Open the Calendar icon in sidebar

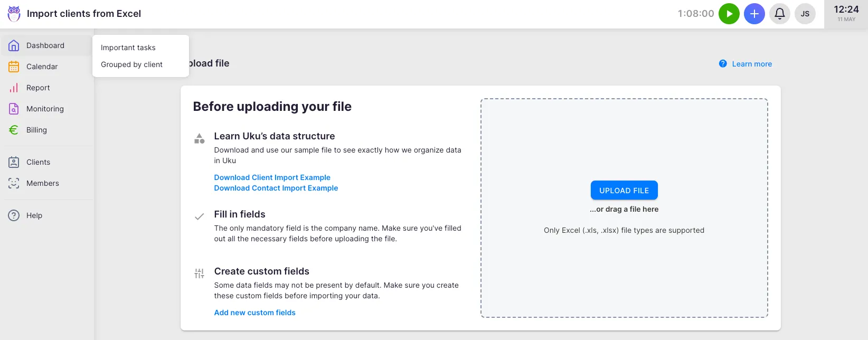coord(14,67)
